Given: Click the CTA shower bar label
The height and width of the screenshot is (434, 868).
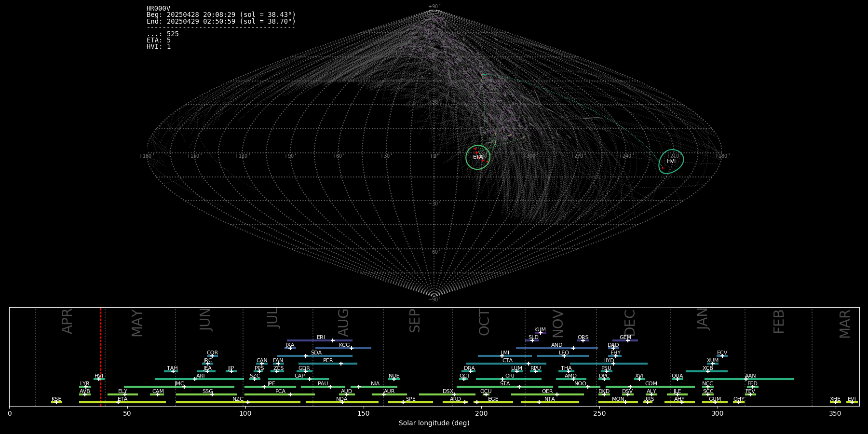Looking at the screenshot, I should coord(507,361).
